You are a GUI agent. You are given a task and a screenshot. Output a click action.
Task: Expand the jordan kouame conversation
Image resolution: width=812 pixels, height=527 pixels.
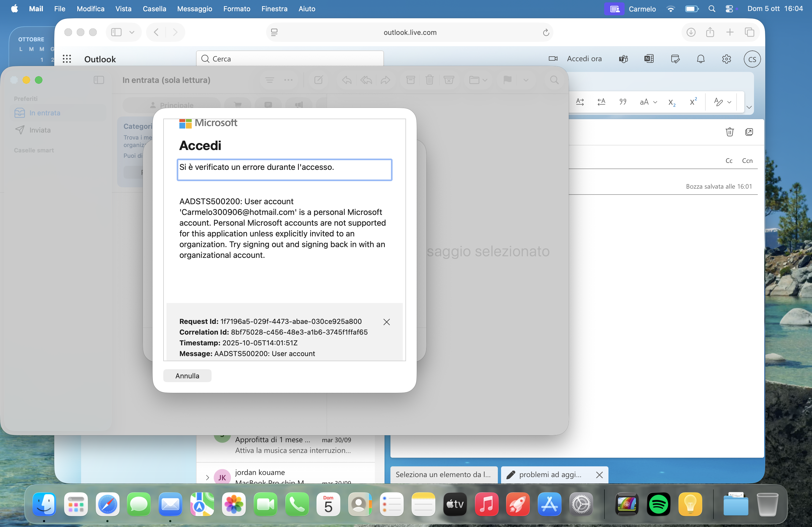coord(207,477)
